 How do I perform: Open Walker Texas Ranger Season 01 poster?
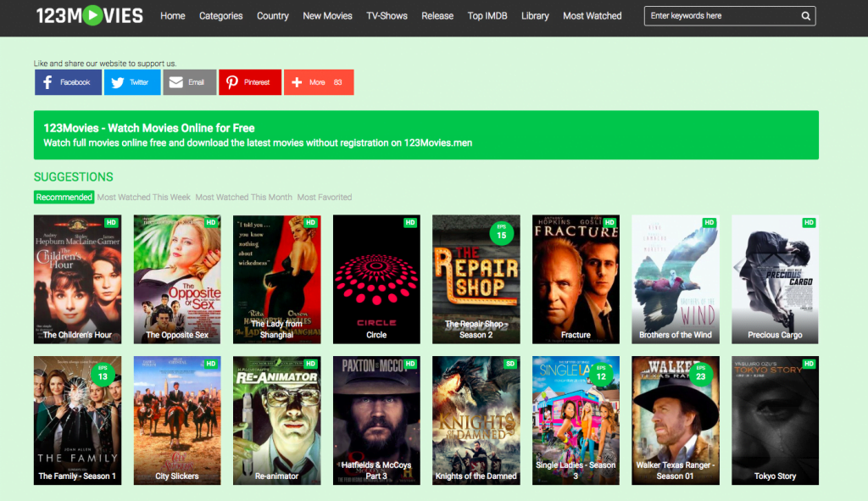[676, 420]
